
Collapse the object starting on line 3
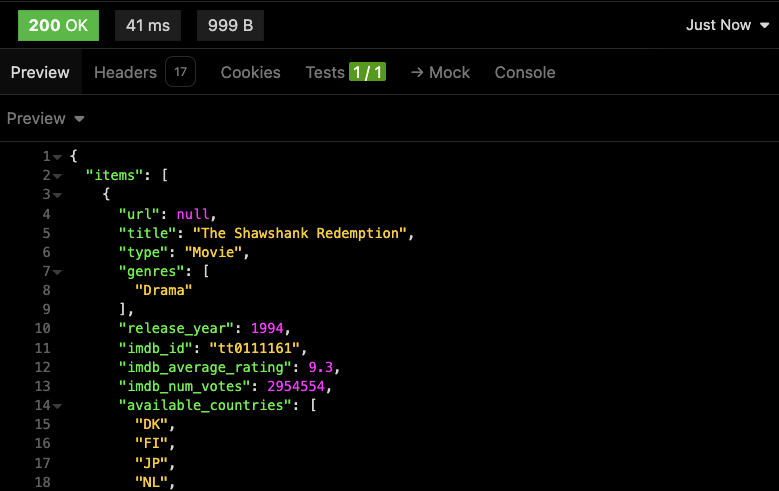coord(58,195)
